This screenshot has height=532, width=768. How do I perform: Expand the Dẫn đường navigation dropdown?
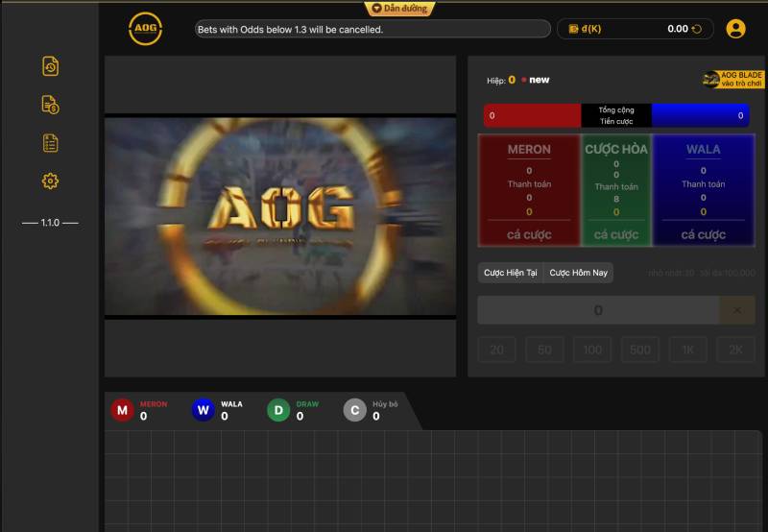pos(400,9)
